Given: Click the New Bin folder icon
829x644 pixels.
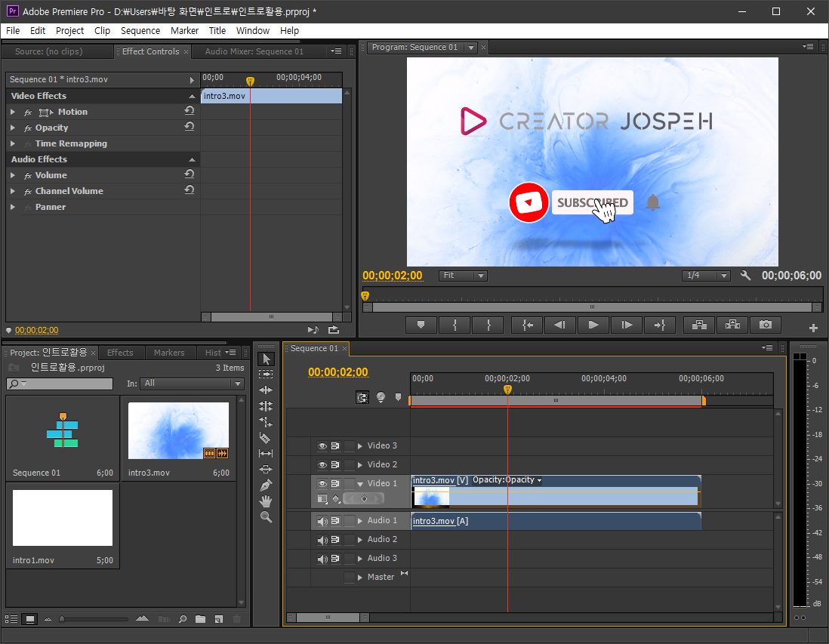Looking at the screenshot, I should pos(200,619).
